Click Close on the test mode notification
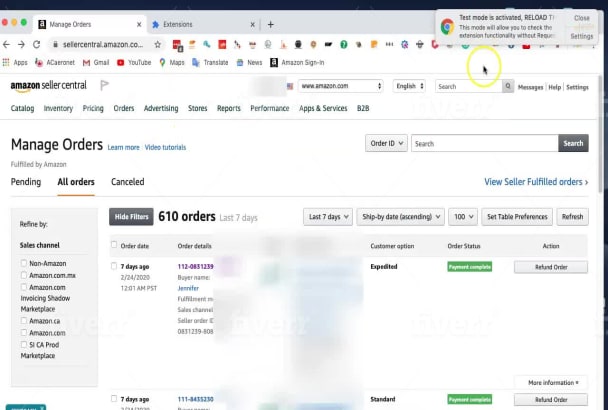The image size is (608, 410). [x=582, y=18]
